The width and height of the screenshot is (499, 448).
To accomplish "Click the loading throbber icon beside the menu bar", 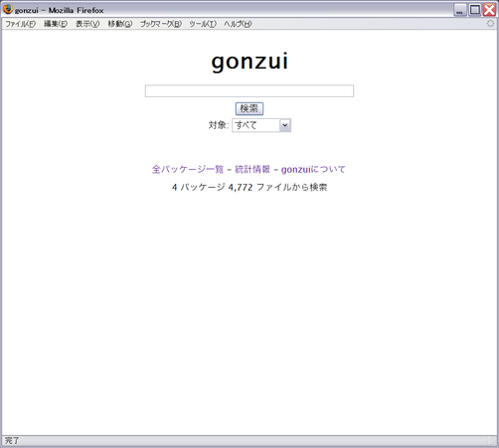I will [490, 24].
